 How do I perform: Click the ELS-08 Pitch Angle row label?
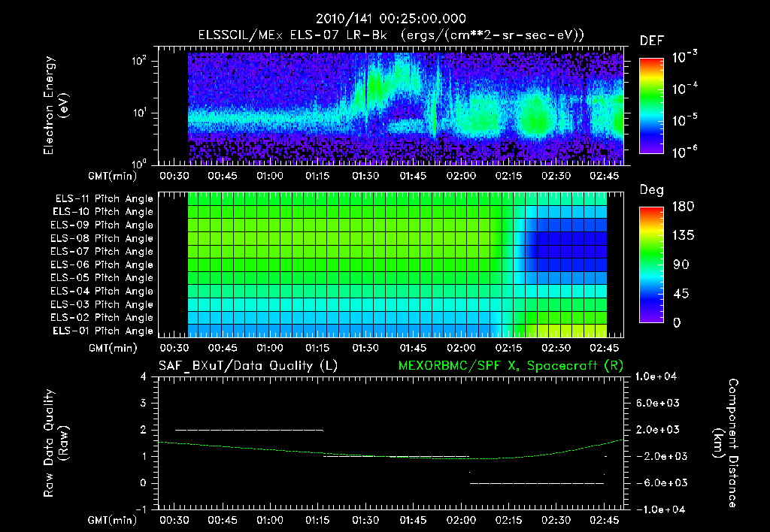point(102,238)
